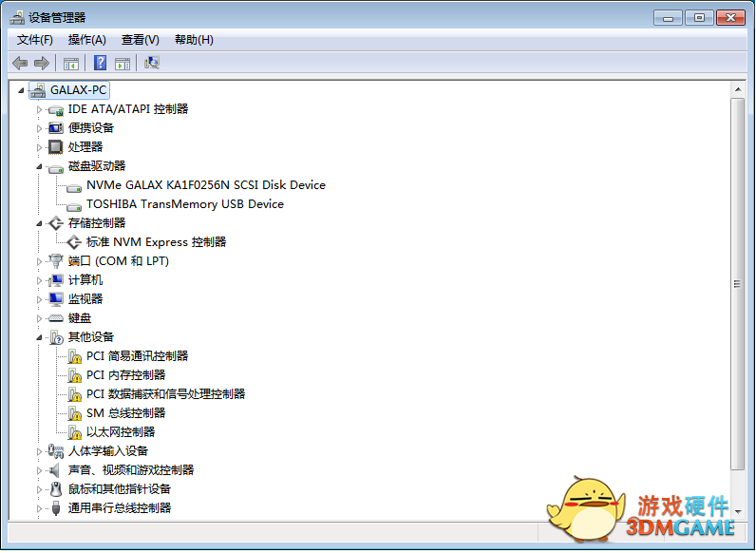Click the 其他设备 question mark icon

coord(56,337)
